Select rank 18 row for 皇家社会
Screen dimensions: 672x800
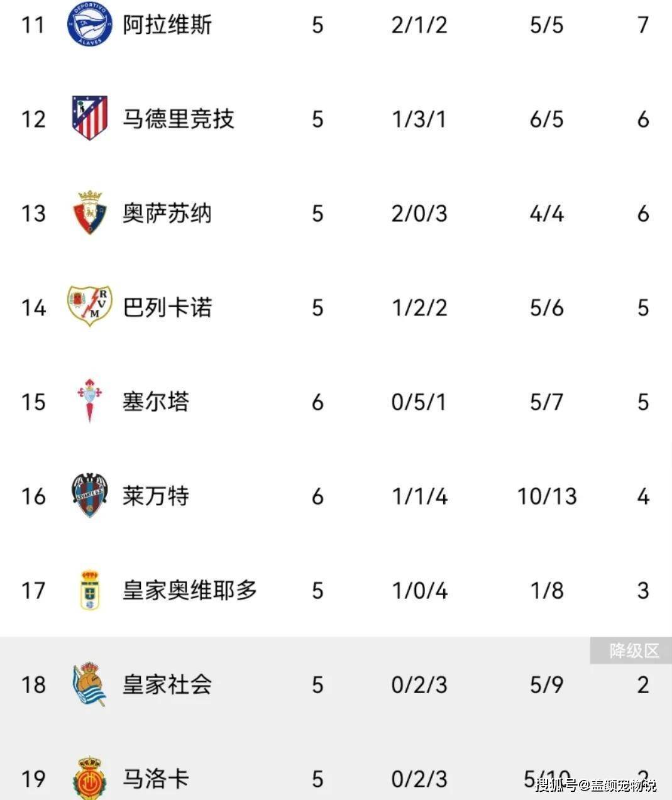(x=336, y=684)
